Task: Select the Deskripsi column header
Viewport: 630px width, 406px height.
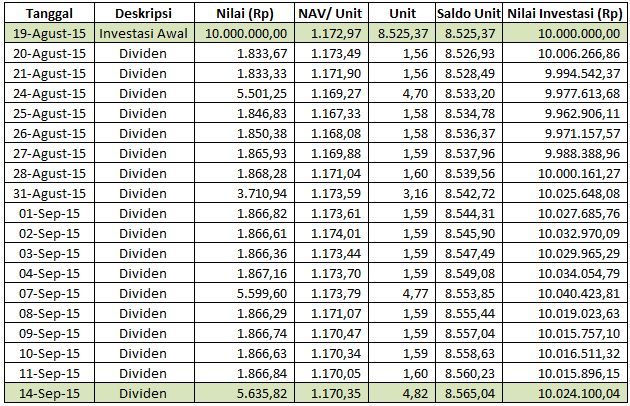Action: pos(144,13)
